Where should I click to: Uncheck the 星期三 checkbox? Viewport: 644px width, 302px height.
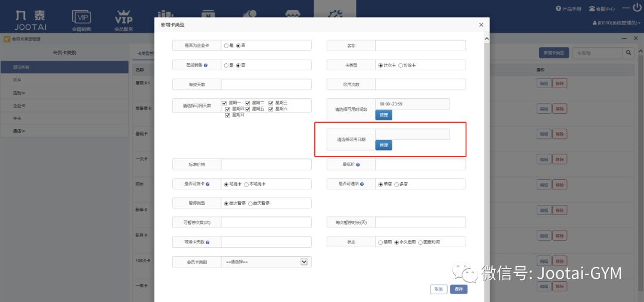click(x=271, y=103)
